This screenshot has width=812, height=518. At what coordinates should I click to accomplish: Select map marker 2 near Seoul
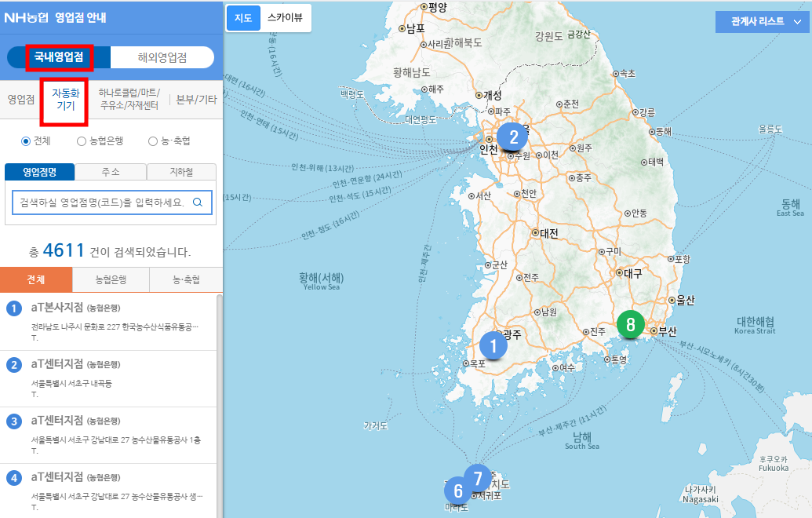(513, 137)
